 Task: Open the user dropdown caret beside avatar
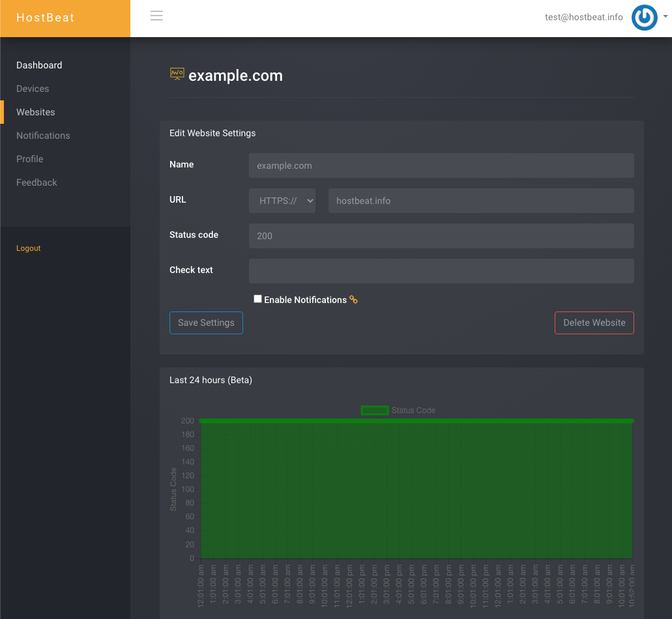point(665,16)
